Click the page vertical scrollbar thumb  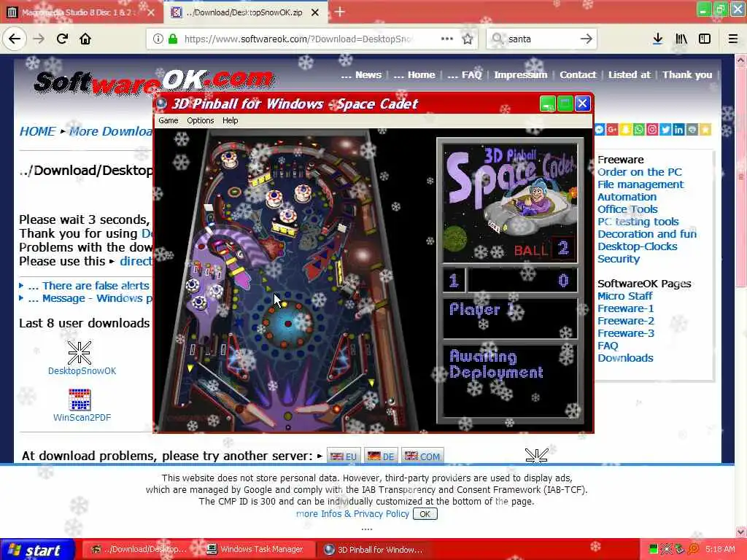pyautogui.click(x=741, y=176)
